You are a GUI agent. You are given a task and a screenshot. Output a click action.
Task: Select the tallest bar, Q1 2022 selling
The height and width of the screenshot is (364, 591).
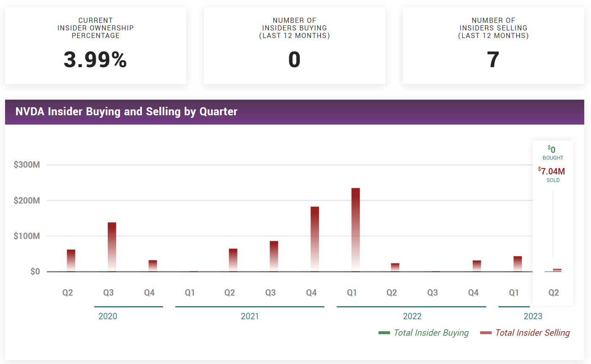tap(356, 230)
